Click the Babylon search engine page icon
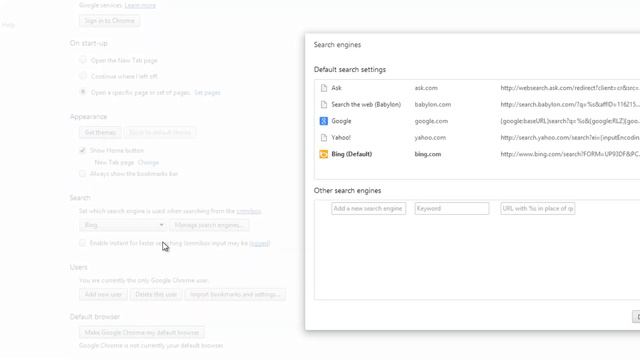This screenshot has height=360, width=640. 324,104
